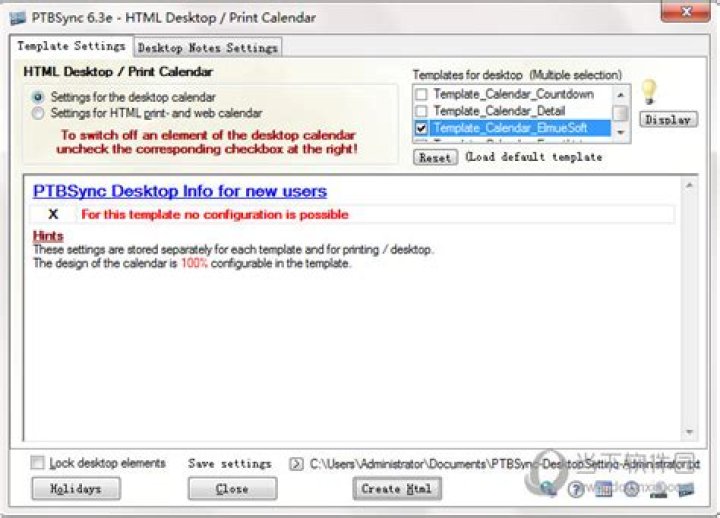Click Template_Calendar_Detail list row text
Screen dimensions: 720x518
click(499, 111)
